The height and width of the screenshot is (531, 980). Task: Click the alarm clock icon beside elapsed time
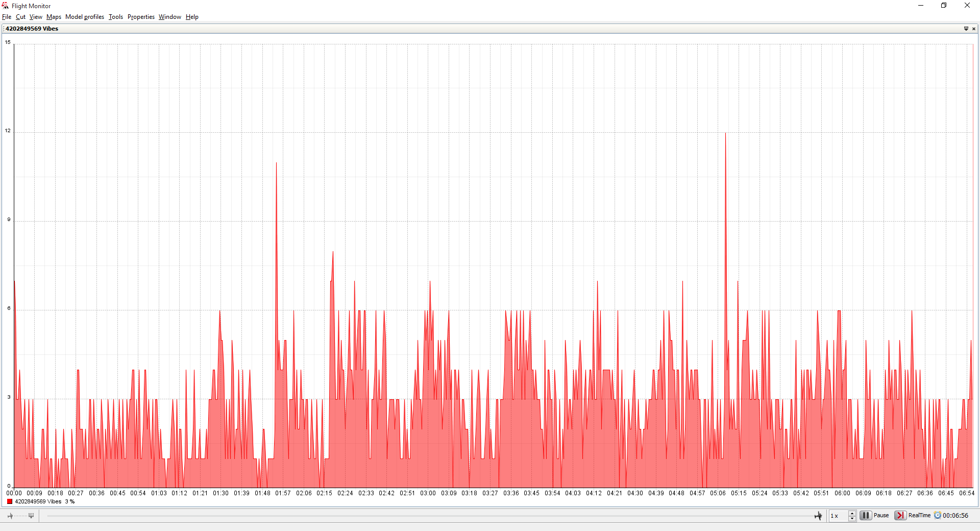[x=938, y=516]
